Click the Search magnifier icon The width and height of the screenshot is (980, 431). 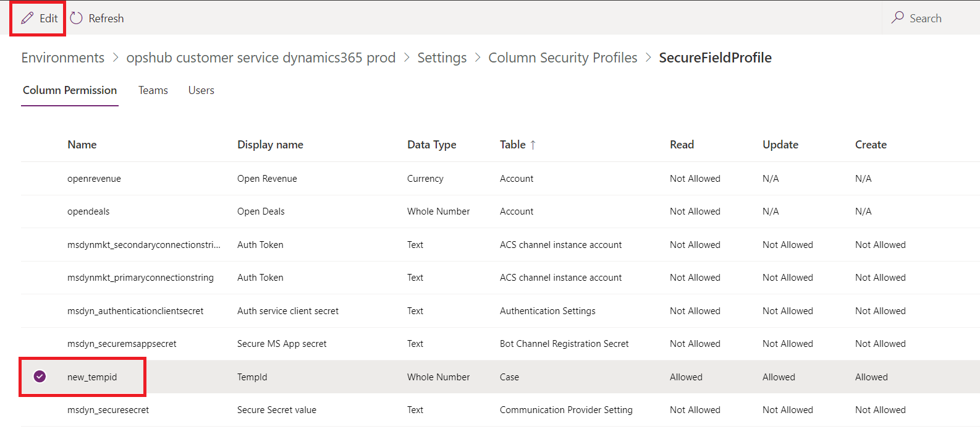(x=897, y=18)
